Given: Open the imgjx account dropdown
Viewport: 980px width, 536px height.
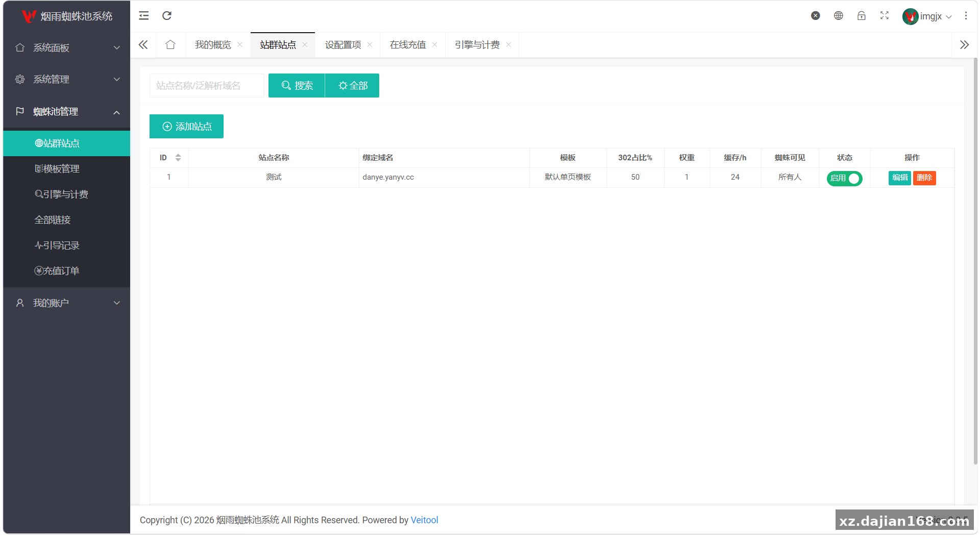Looking at the screenshot, I should pos(936,16).
